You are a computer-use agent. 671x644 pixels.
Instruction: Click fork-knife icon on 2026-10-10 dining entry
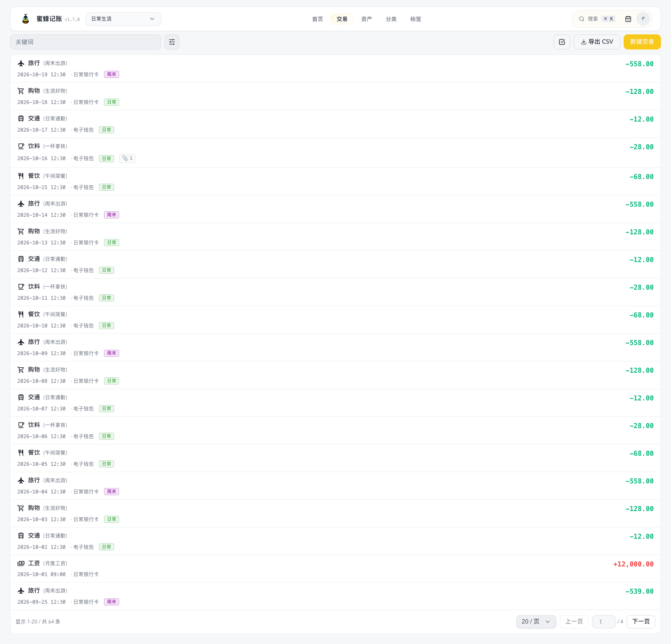(21, 314)
